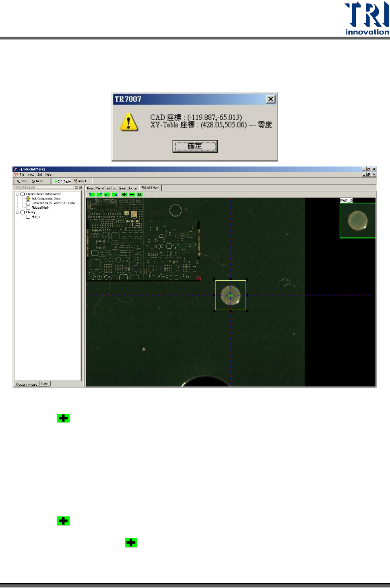Confirm the TR7007 dialog with 確定 button
This screenshot has height=588, width=390.
click(x=195, y=146)
